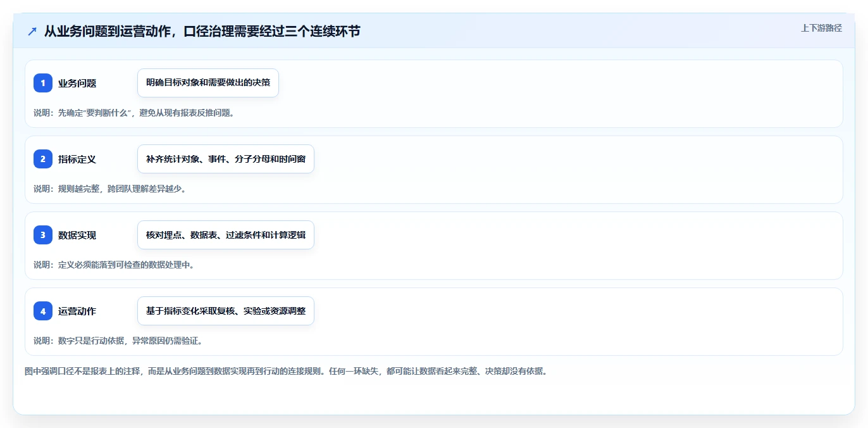Image resolution: width=868 pixels, height=428 pixels.
Task: Click note 说明：定义必须能落到可检查的数据处理中
Action: pyautogui.click(x=114, y=265)
